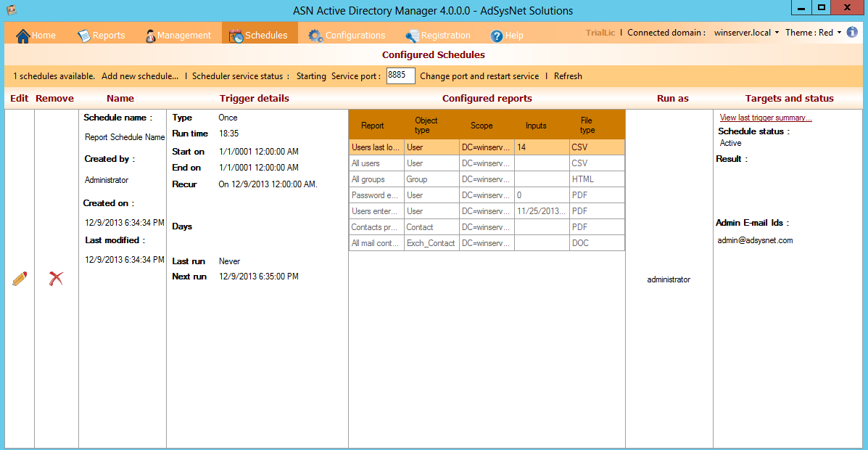Select the Password expiry report row
The height and width of the screenshot is (450, 868).
coord(487,195)
